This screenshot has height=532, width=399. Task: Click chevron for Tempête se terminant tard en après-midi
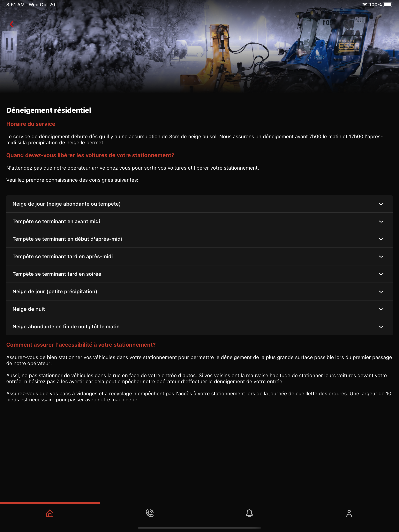(381, 257)
